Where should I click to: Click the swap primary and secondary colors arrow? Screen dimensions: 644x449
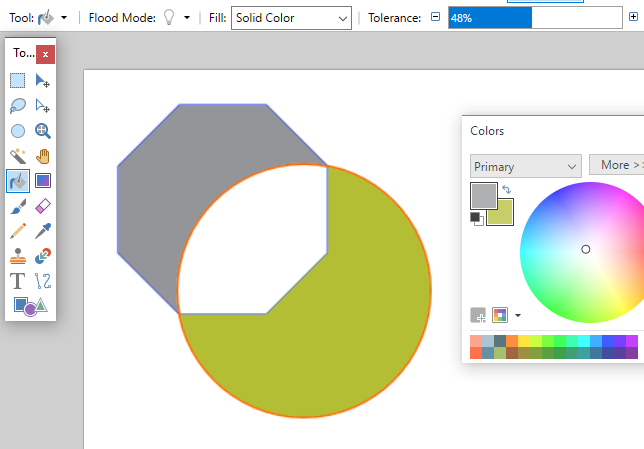point(506,189)
